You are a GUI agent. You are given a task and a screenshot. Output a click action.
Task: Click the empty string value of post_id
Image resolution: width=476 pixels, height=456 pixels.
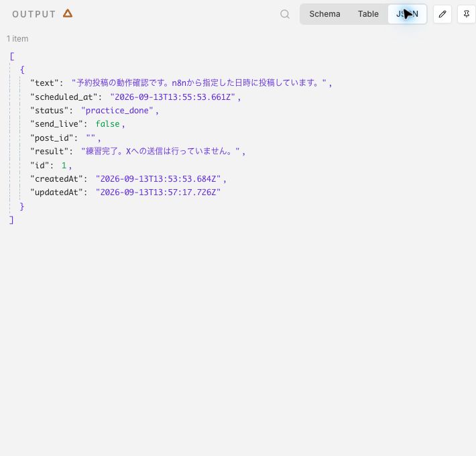pos(91,138)
